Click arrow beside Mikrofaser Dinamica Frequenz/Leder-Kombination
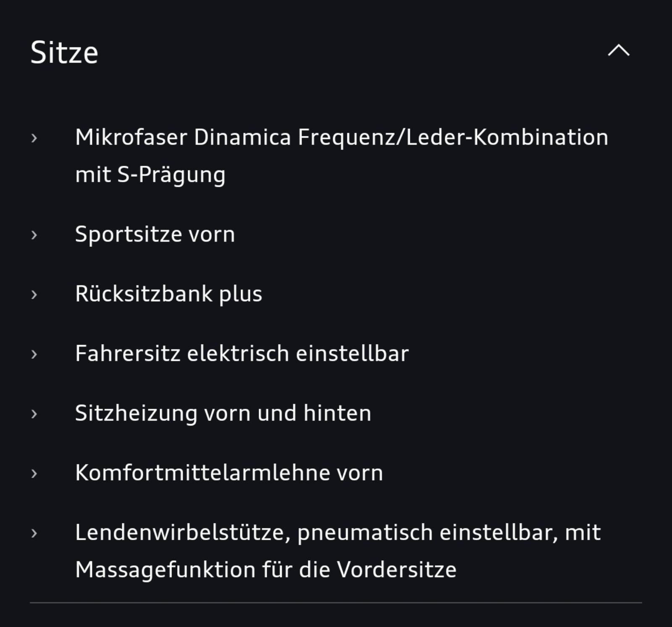Screen dimensions: 672x627 (x=34, y=138)
